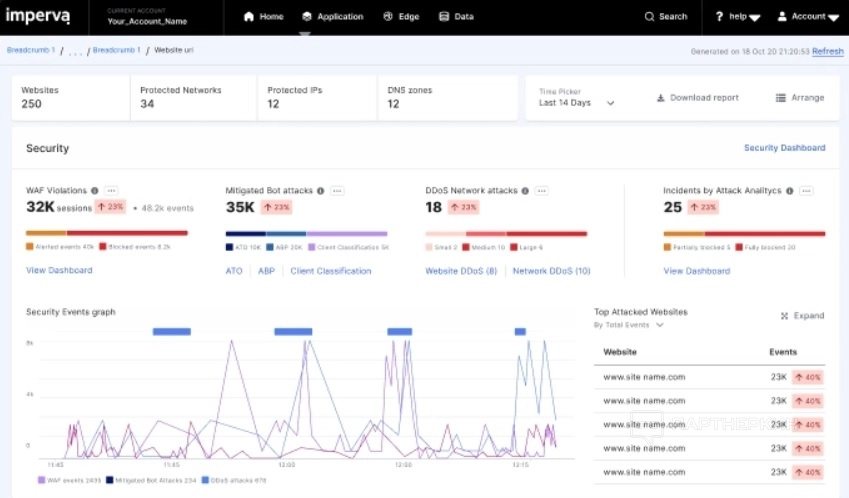
Task: Open the Security Dashboard link
Action: 784,148
